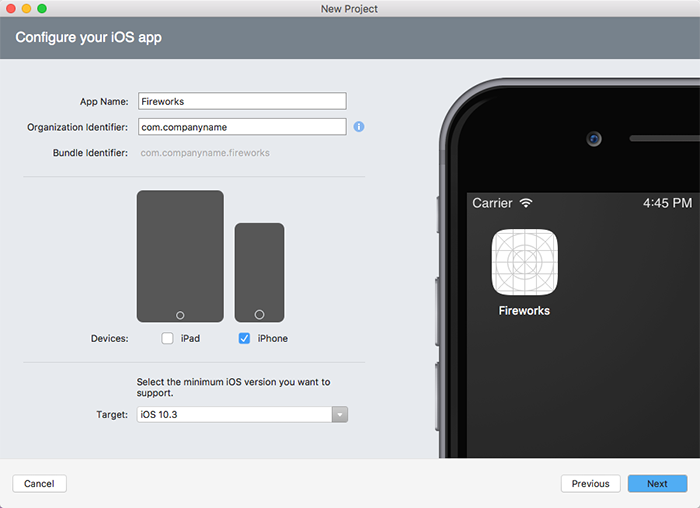Click the info icon beside Organization Identifier
This screenshot has width=700, height=508.
(x=359, y=127)
